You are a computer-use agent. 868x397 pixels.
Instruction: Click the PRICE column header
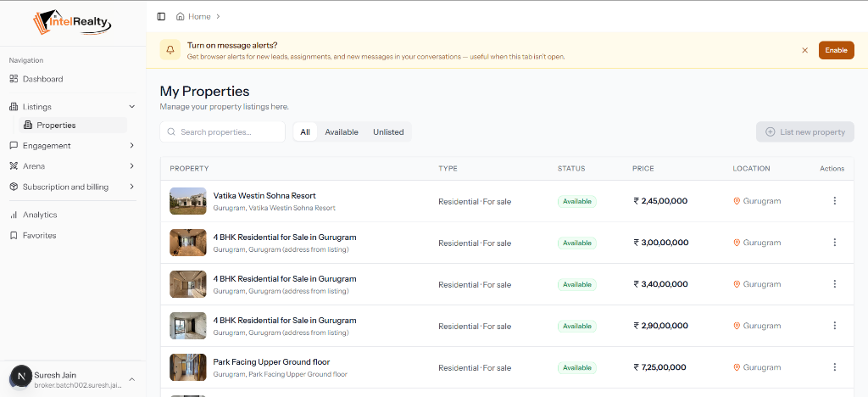[643, 168]
